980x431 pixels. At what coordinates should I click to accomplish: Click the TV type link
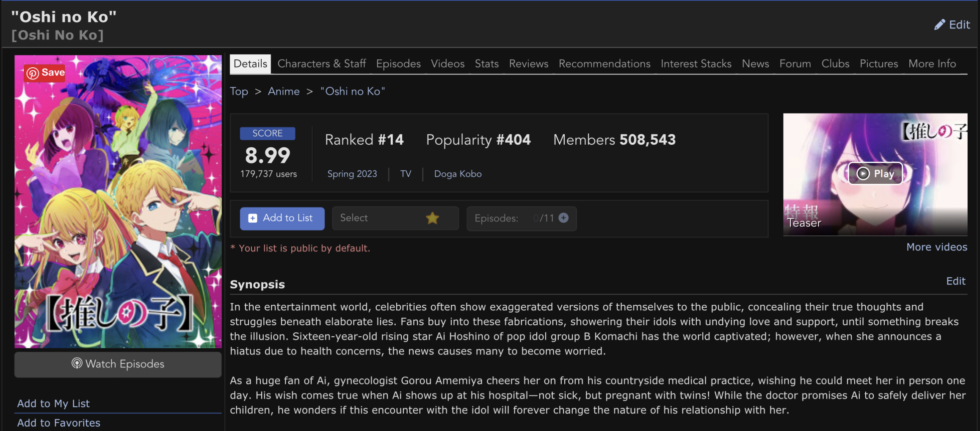click(406, 174)
